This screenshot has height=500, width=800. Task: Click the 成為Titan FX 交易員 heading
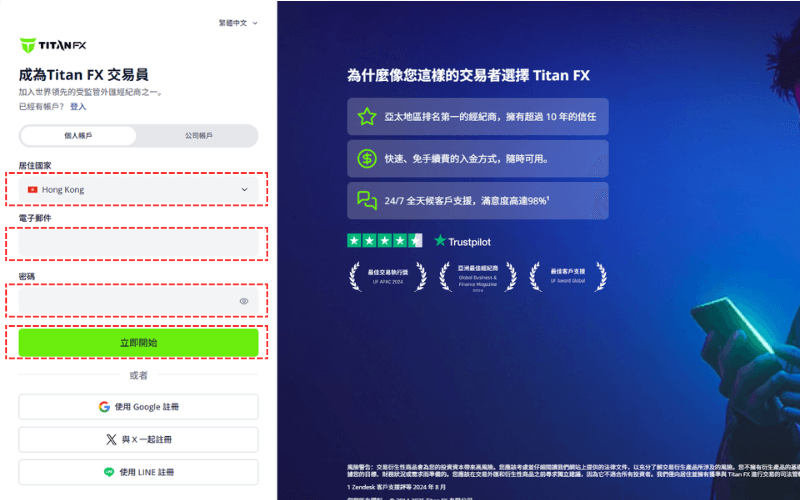pyautogui.click(x=84, y=75)
